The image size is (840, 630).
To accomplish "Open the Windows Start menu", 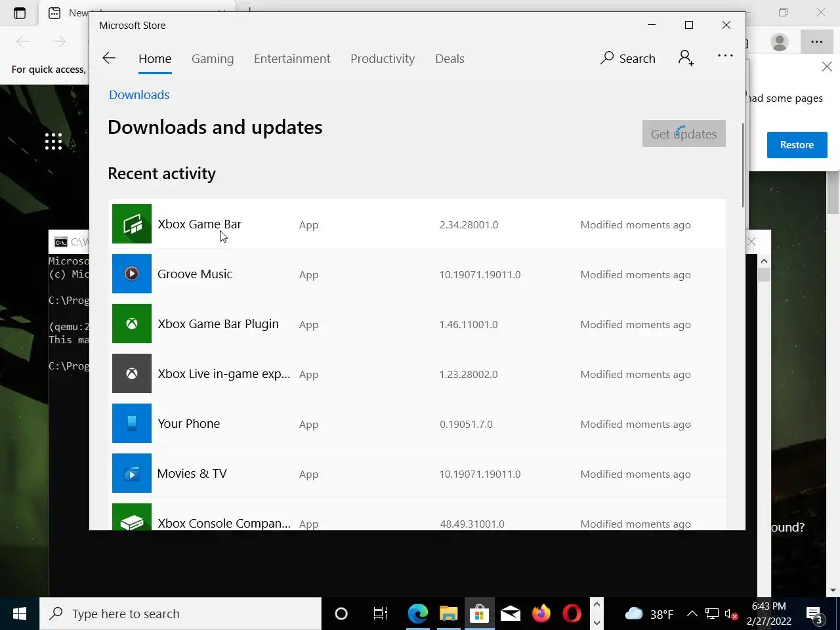I will click(x=20, y=614).
